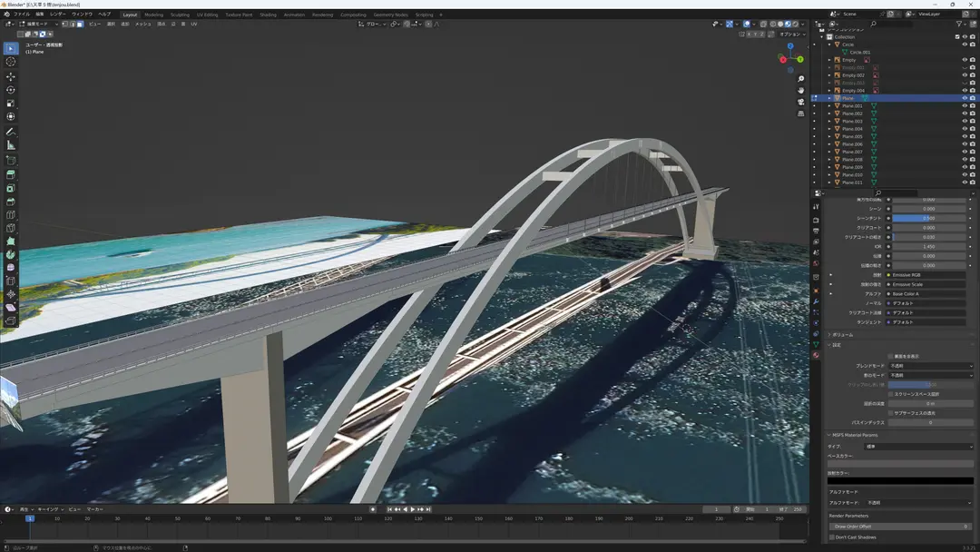This screenshot has width=980, height=552.
Task: Collapse the Circle object in outliner
Action: pyautogui.click(x=829, y=44)
